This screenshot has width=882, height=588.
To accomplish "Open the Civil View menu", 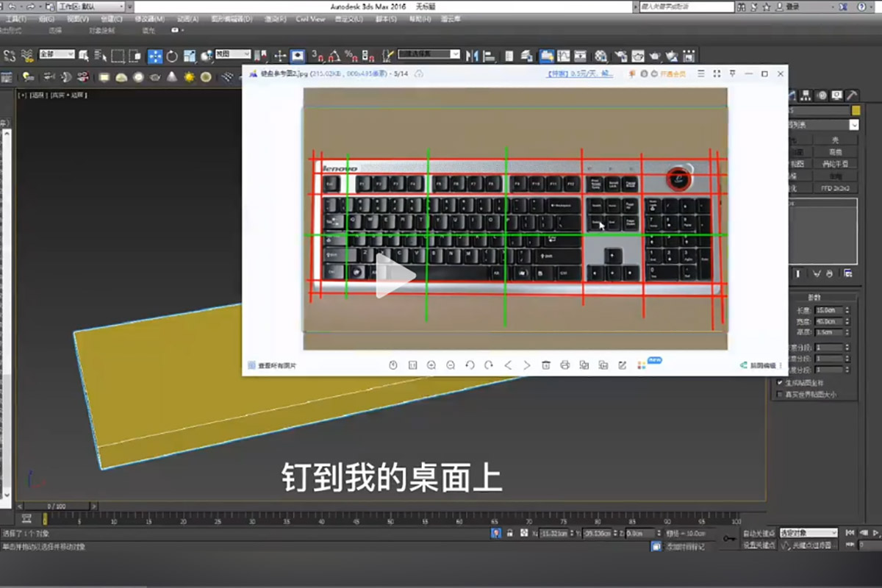I will pyautogui.click(x=310, y=19).
